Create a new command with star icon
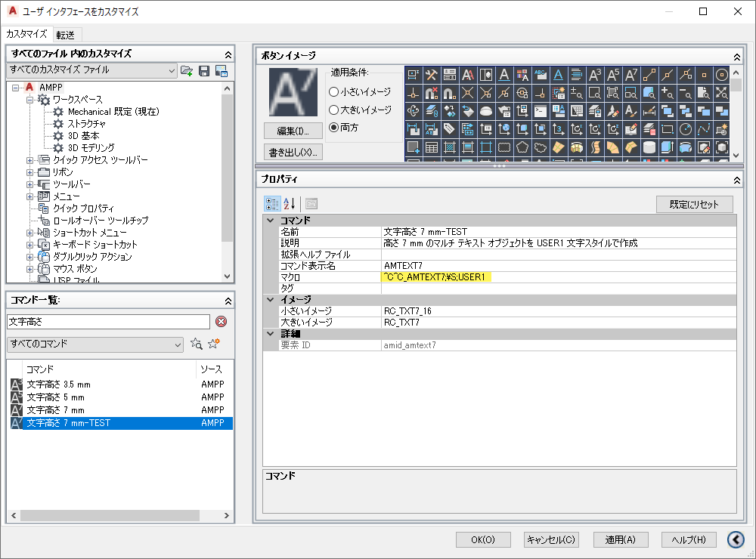The height and width of the screenshot is (559, 756). (214, 344)
